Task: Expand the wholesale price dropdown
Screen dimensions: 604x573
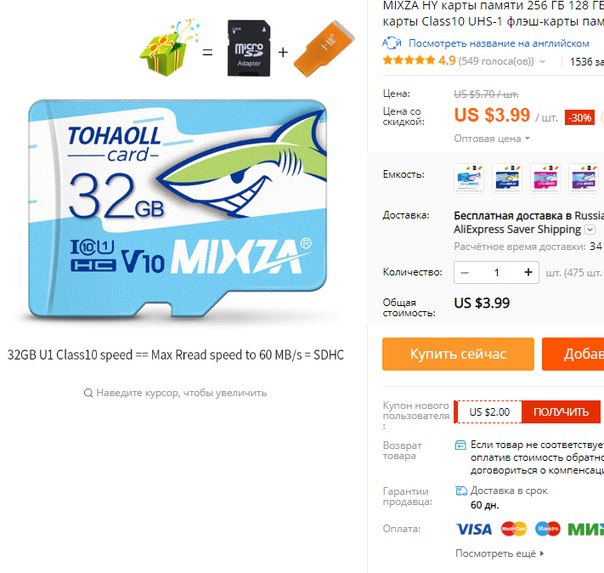Action: point(492,139)
